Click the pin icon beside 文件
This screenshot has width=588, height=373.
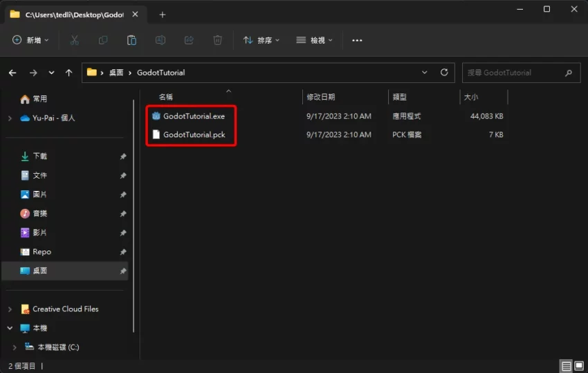coord(123,176)
